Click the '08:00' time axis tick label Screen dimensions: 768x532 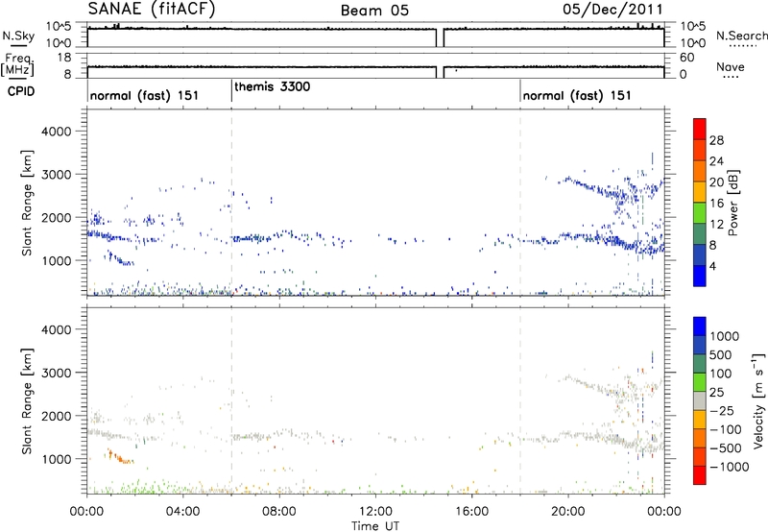[x=278, y=512]
